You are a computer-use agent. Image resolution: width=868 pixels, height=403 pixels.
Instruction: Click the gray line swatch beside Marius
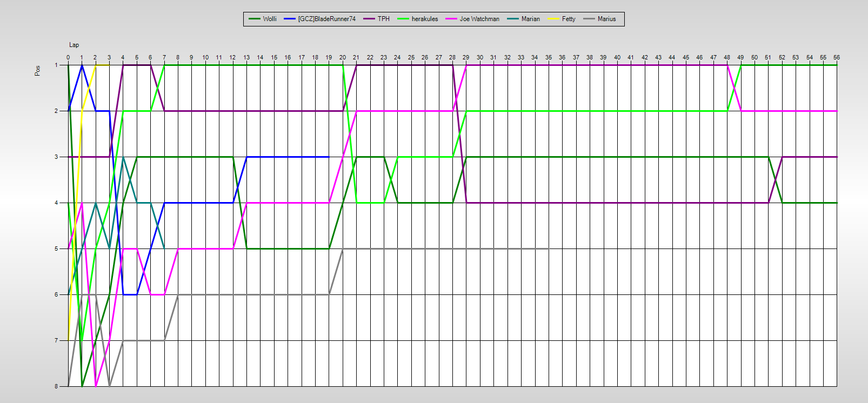pos(589,19)
